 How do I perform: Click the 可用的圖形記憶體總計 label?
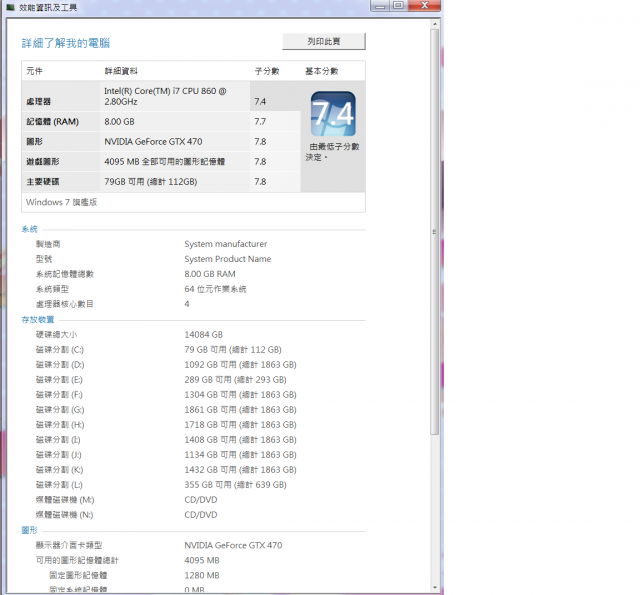(77, 560)
